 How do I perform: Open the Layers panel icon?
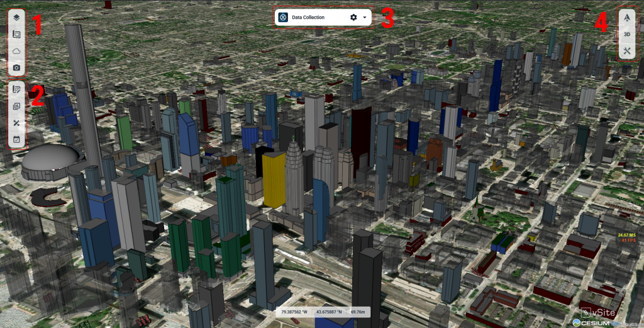point(16,17)
